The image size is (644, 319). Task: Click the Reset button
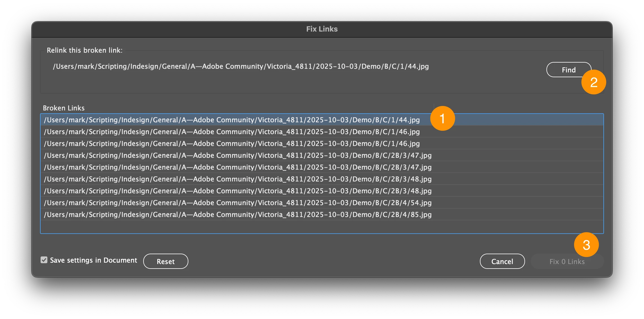(166, 261)
